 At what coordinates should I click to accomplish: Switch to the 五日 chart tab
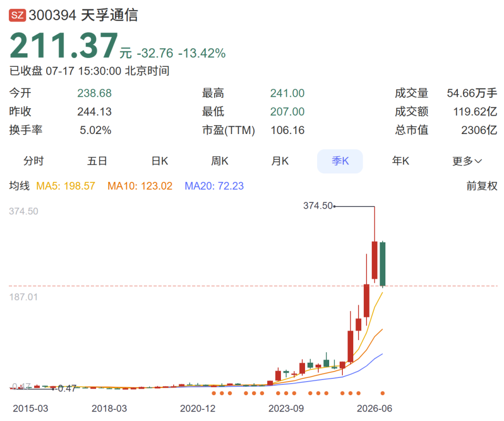pyautogui.click(x=97, y=161)
